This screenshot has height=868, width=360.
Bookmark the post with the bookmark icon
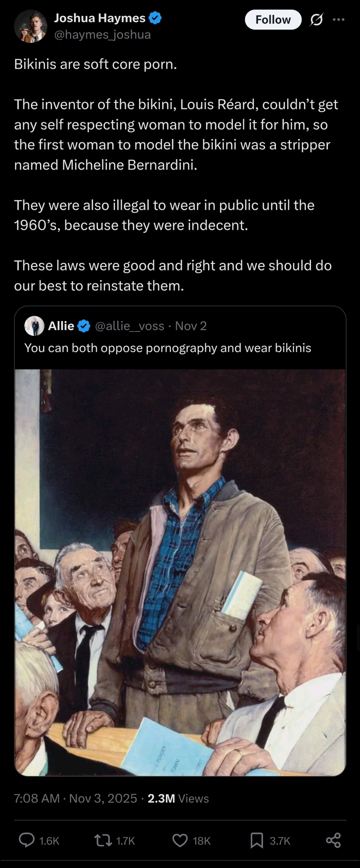point(257,840)
